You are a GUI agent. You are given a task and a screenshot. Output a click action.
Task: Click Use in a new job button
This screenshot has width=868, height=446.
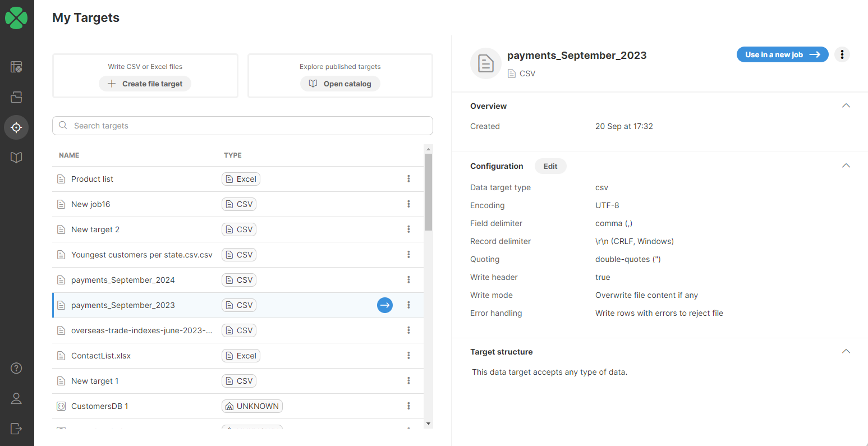tap(782, 54)
